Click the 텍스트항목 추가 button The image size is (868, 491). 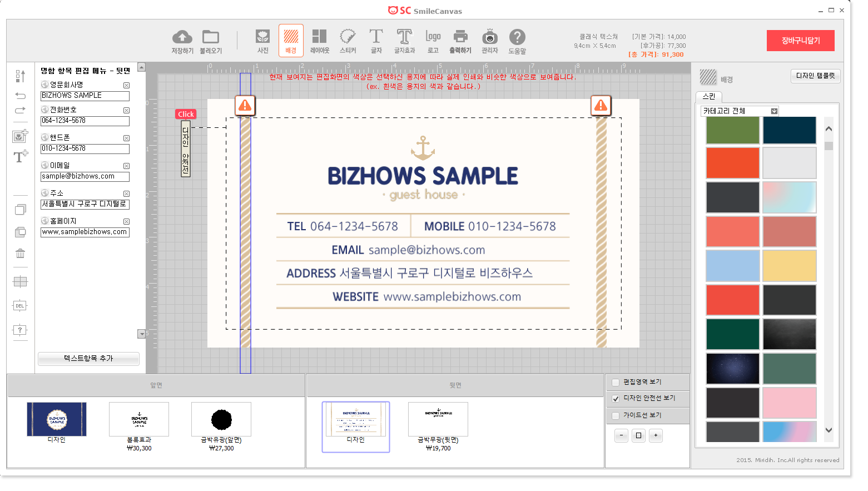(x=88, y=359)
